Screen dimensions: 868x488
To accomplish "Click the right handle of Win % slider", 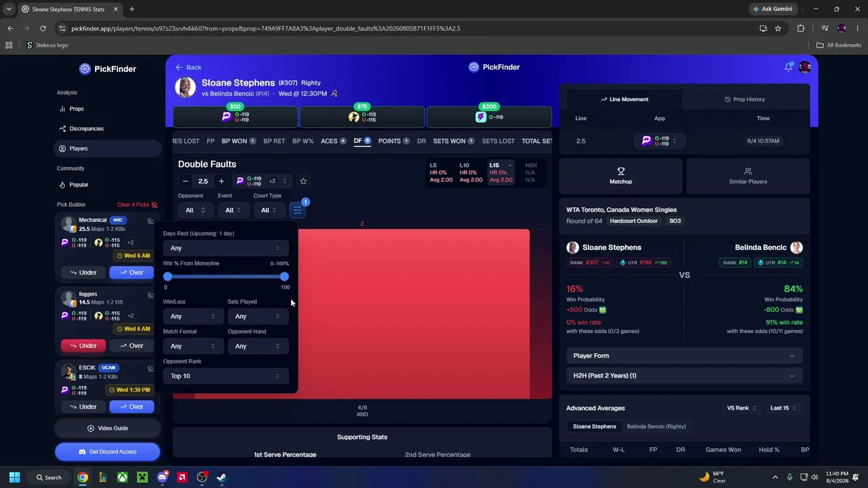I will pyautogui.click(x=284, y=277).
